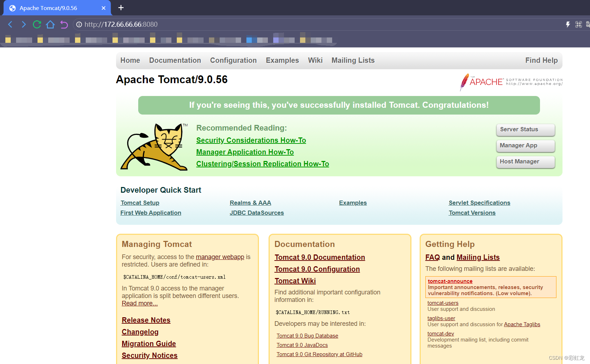
Task: Open Release Notes link
Action: pos(146,320)
